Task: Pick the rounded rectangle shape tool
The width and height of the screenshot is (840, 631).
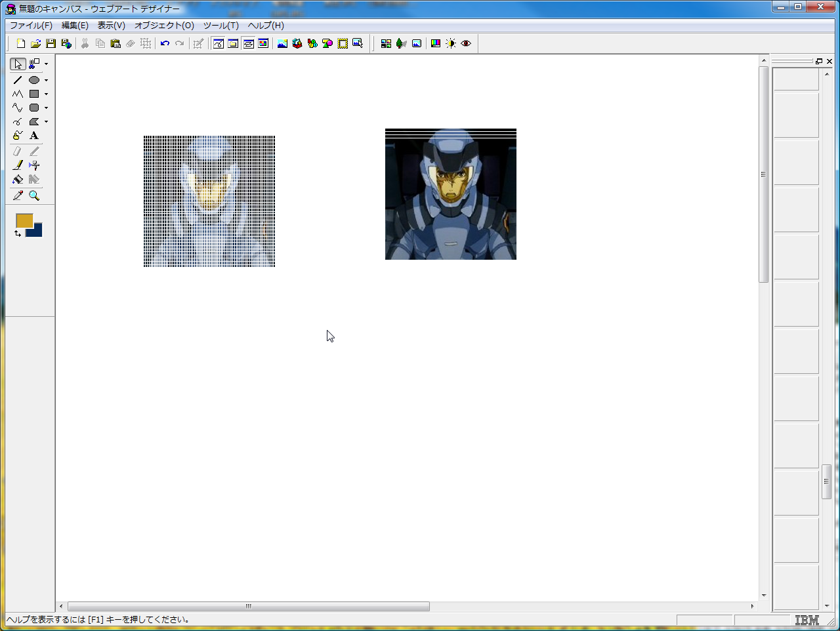Action: tap(34, 108)
